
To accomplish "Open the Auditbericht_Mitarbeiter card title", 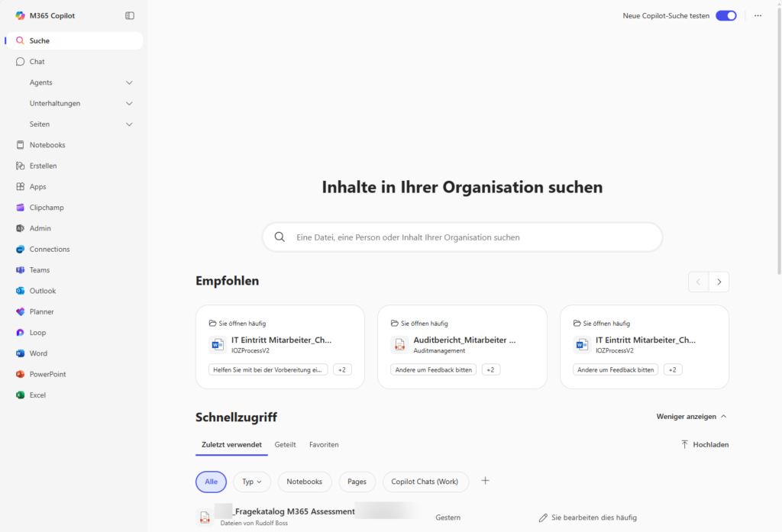I will [464, 340].
